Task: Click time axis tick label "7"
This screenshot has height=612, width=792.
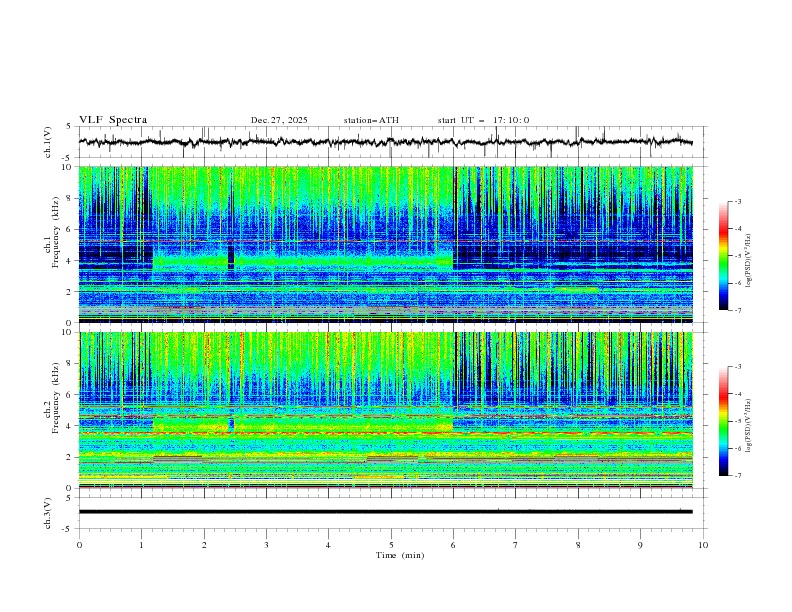Action: click(516, 545)
